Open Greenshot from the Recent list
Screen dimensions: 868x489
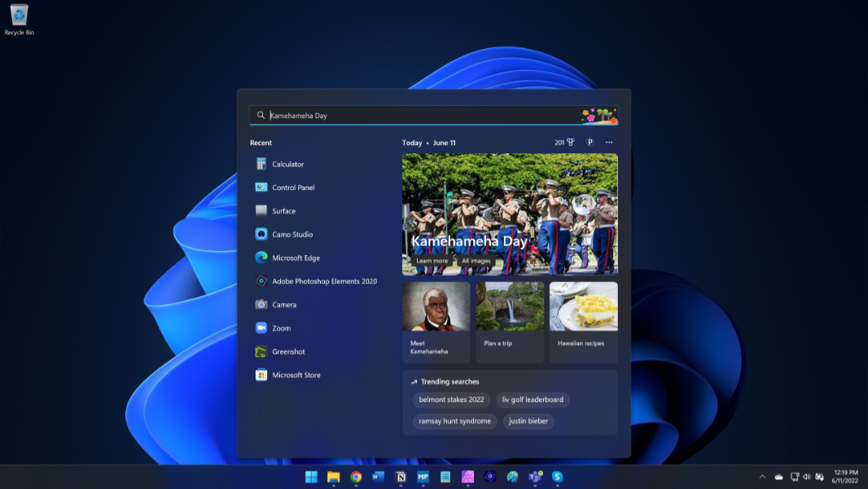[288, 352]
